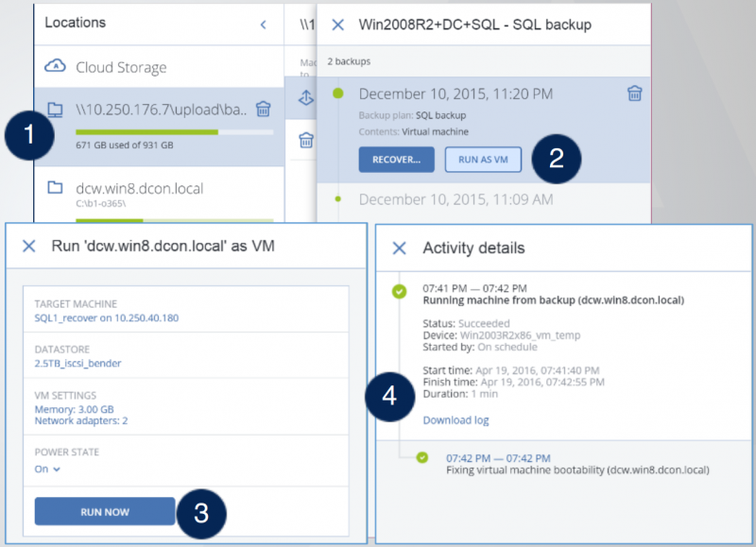This screenshot has width=756, height=547.
Task: Open the 2.5TB_iscsi_bender datastore setting
Action: [x=77, y=364]
